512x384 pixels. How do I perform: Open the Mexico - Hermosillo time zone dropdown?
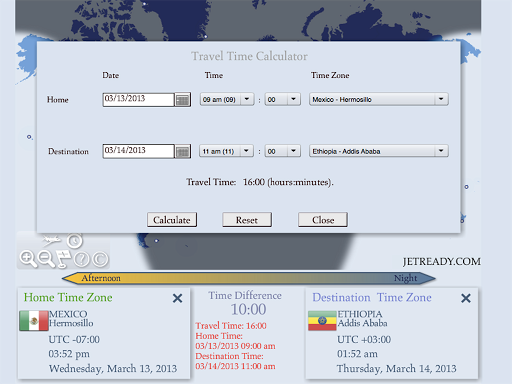[x=379, y=99]
